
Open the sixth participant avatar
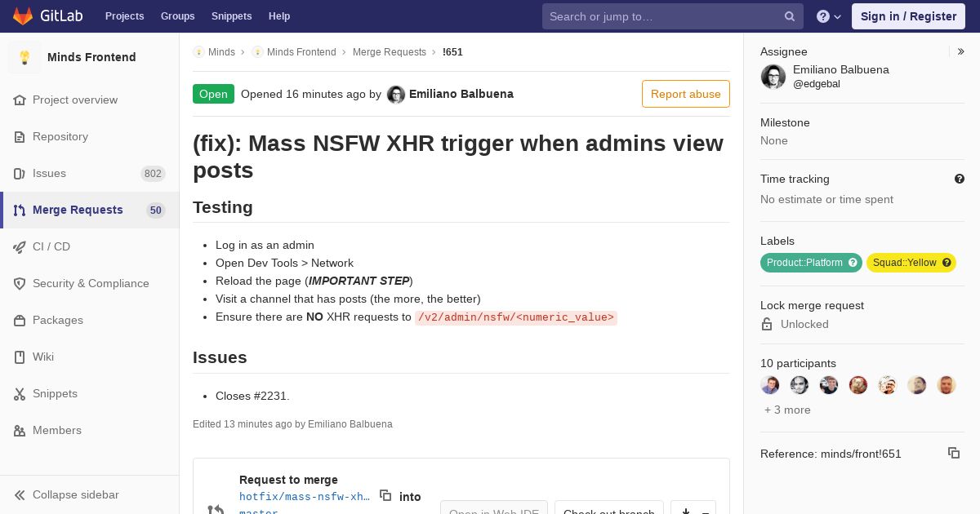pyautogui.click(x=917, y=385)
